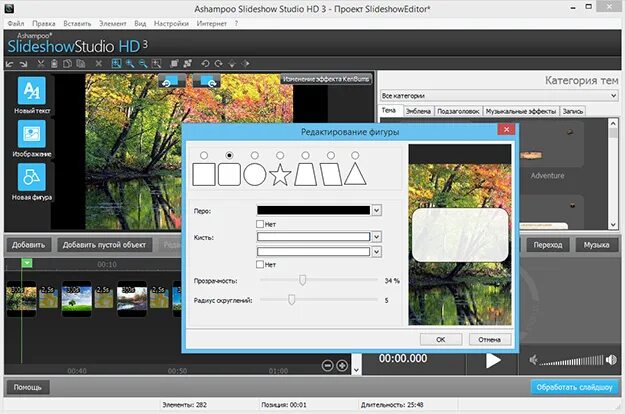
Task: Select the first slide thumbnail in timeline
Action: coord(22,298)
